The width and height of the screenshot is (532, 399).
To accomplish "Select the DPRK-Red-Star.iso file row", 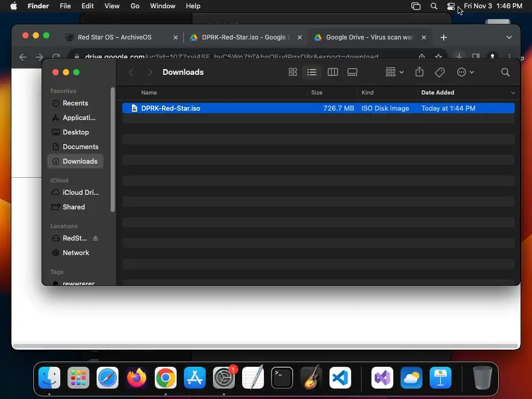I will pyautogui.click(x=318, y=108).
